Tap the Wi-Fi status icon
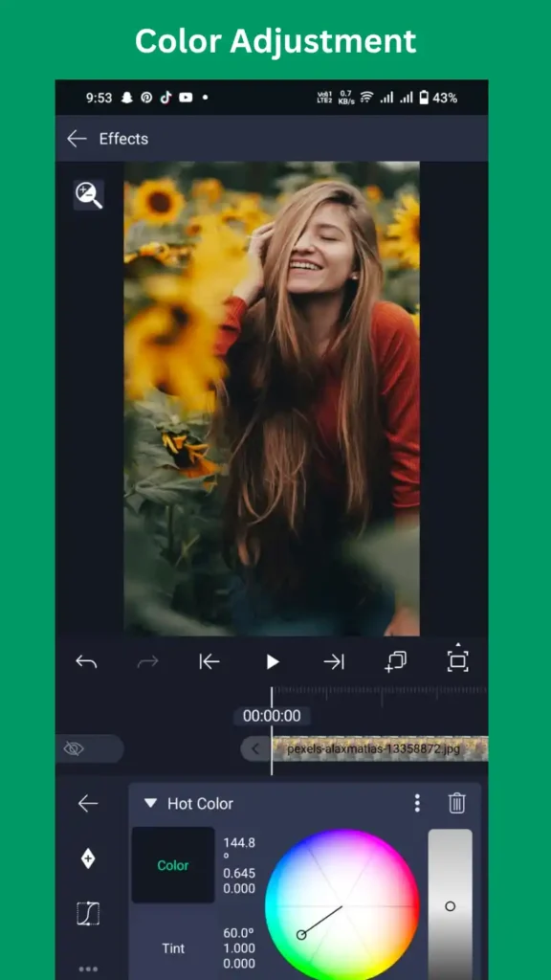551x980 pixels. pos(366,98)
